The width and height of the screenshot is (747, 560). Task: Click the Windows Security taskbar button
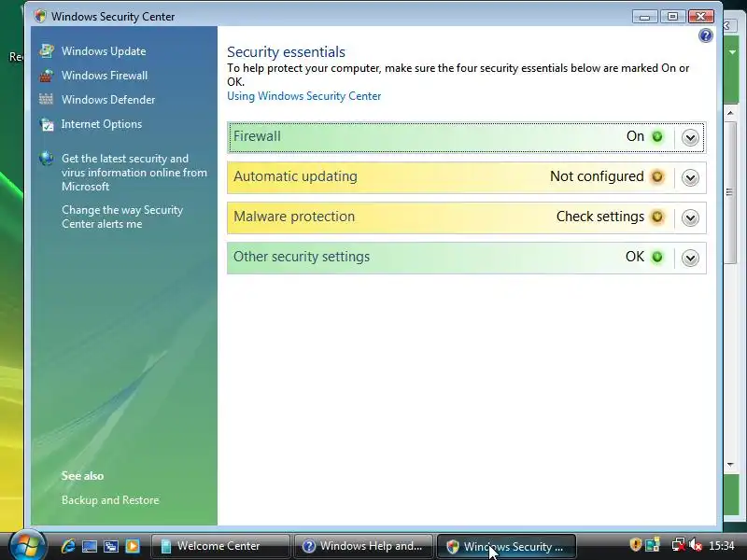pos(506,546)
